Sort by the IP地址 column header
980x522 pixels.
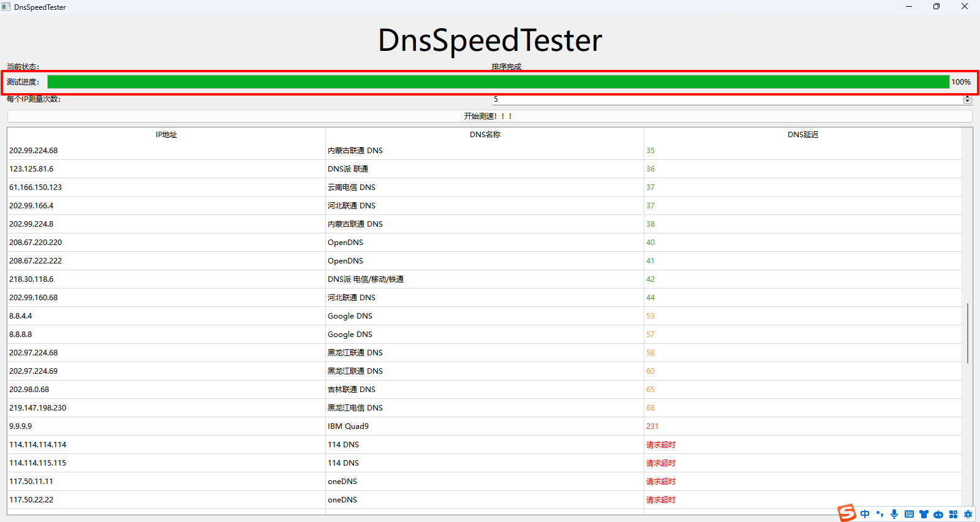166,134
